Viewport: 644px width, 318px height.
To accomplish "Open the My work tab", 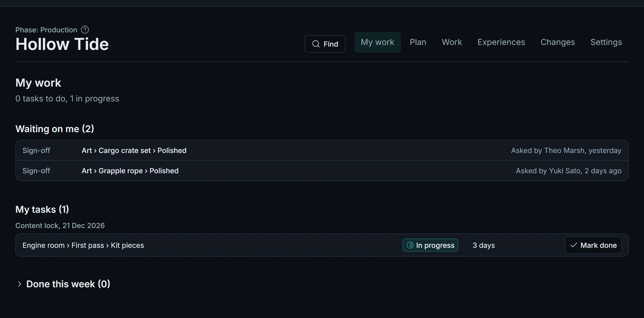I will click(377, 42).
